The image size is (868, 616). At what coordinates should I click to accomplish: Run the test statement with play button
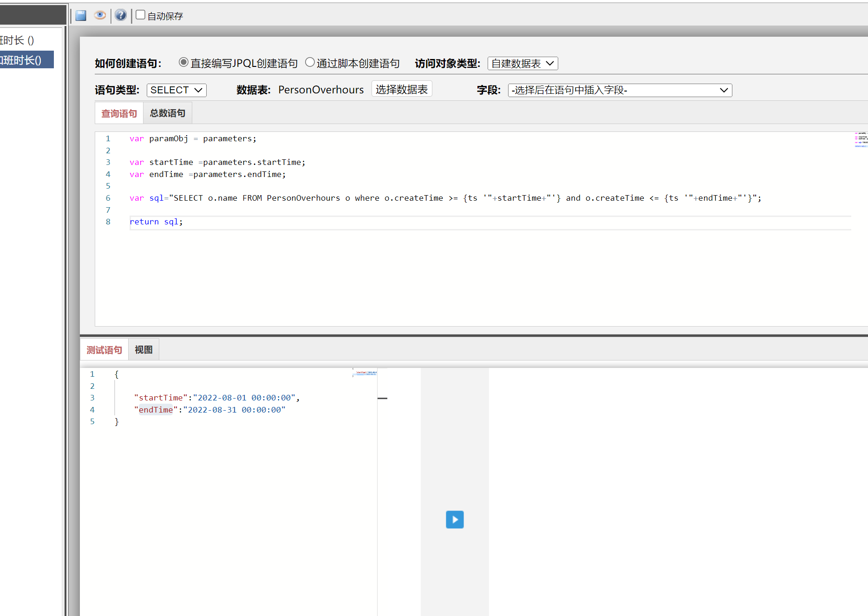click(455, 519)
